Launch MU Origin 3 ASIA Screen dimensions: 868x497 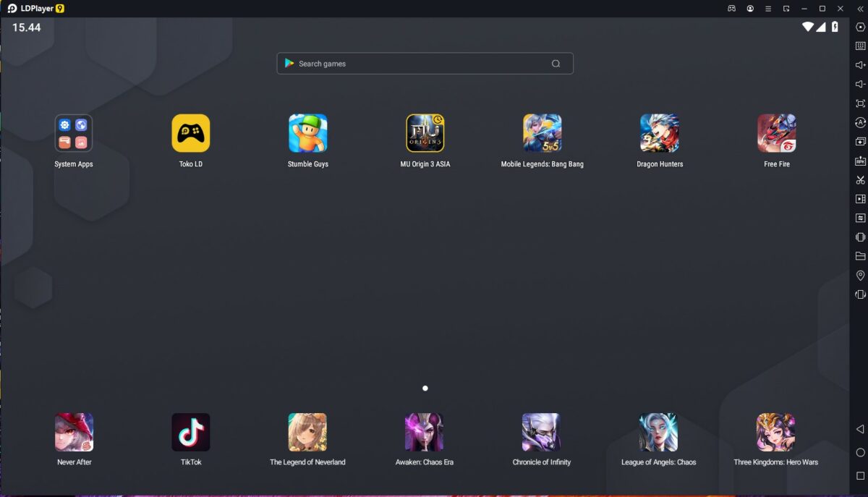425,133
